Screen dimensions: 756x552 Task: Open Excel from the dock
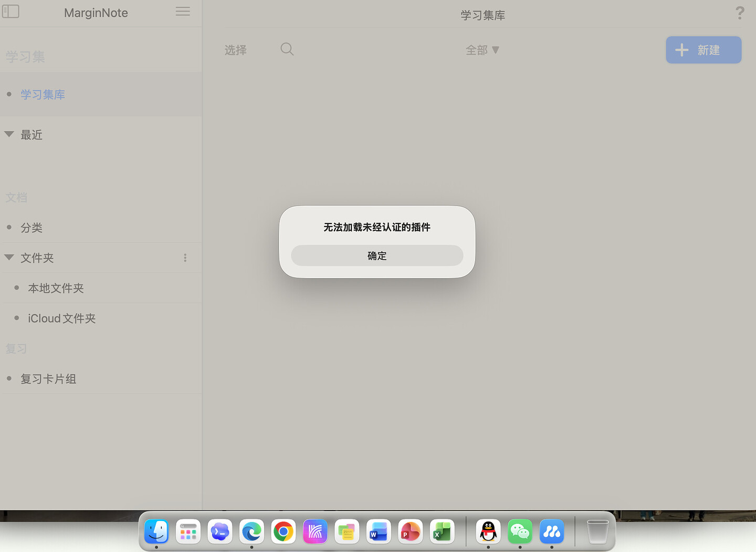pos(442,532)
